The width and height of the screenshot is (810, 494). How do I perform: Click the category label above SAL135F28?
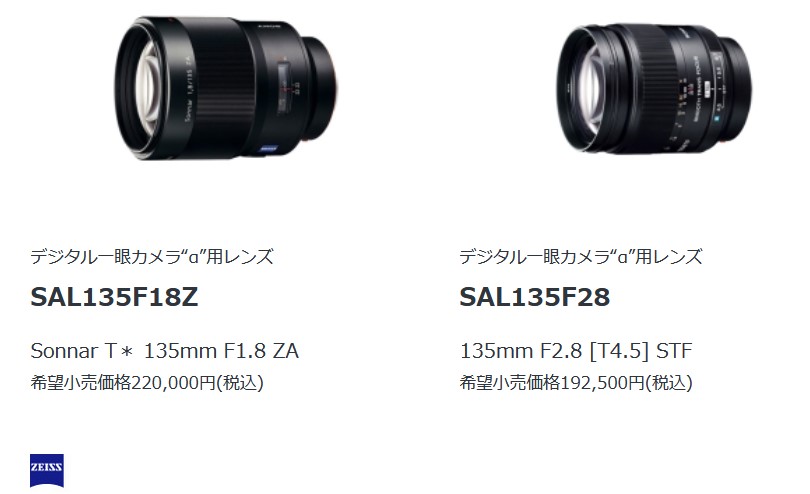[581, 256]
